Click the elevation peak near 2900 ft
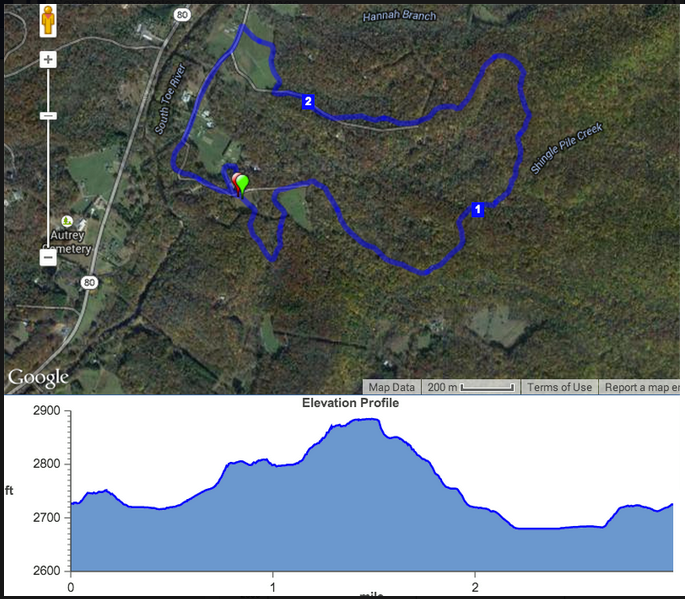Image resolution: width=685 pixels, height=599 pixels. [x=368, y=419]
